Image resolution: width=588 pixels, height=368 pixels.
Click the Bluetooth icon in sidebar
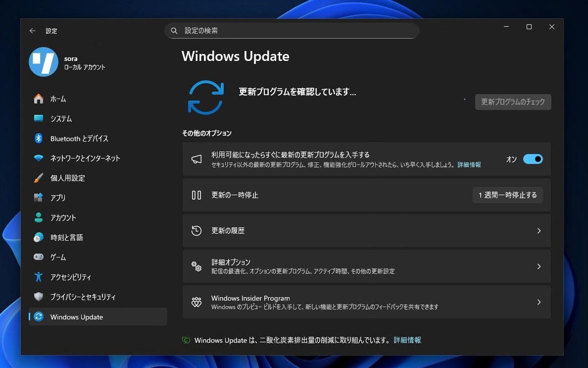coord(38,138)
